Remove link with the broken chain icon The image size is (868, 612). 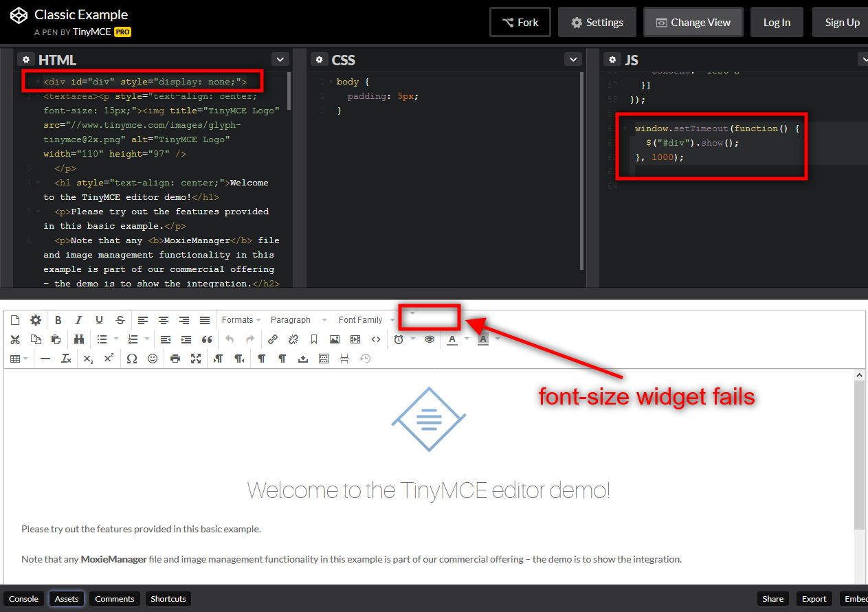click(x=293, y=339)
